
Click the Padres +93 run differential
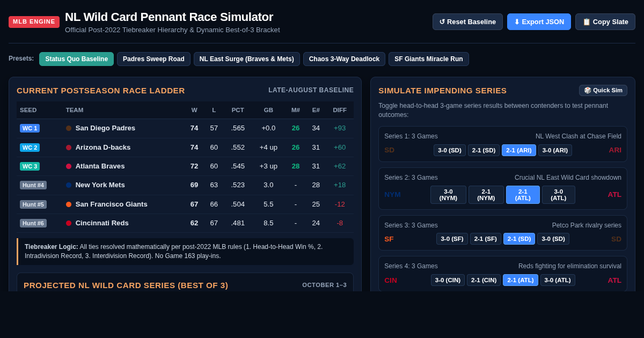tap(340, 128)
